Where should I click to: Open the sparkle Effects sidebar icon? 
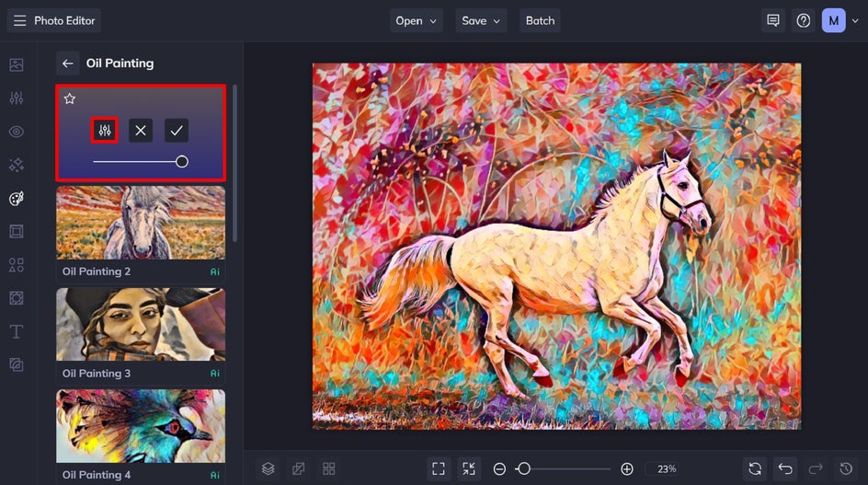pyautogui.click(x=17, y=165)
